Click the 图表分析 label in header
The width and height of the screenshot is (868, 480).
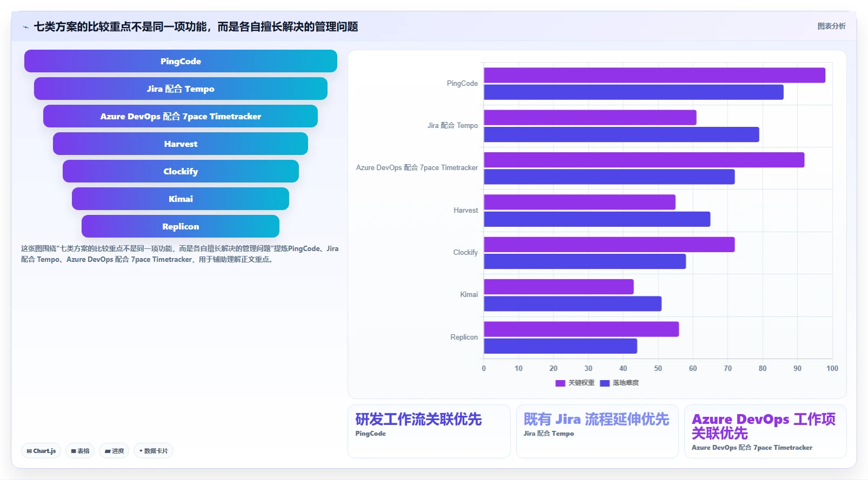pos(831,26)
